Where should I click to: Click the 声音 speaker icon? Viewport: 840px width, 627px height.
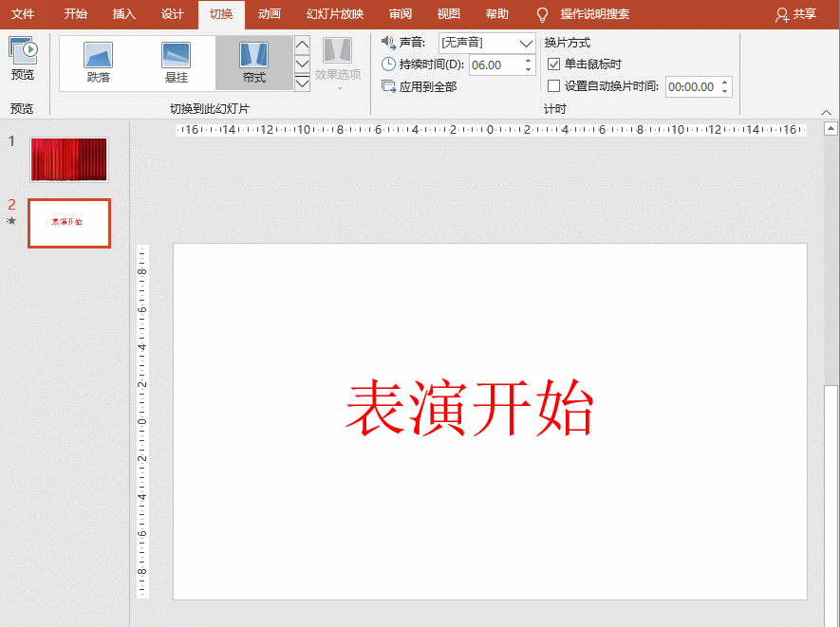[388, 42]
